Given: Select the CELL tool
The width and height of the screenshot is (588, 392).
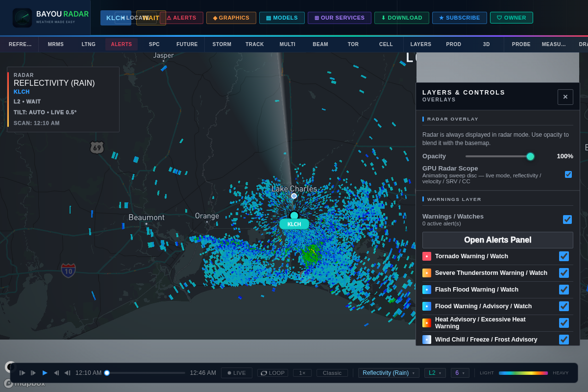Looking at the screenshot, I should pyautogui.click(x=386, y=44).
